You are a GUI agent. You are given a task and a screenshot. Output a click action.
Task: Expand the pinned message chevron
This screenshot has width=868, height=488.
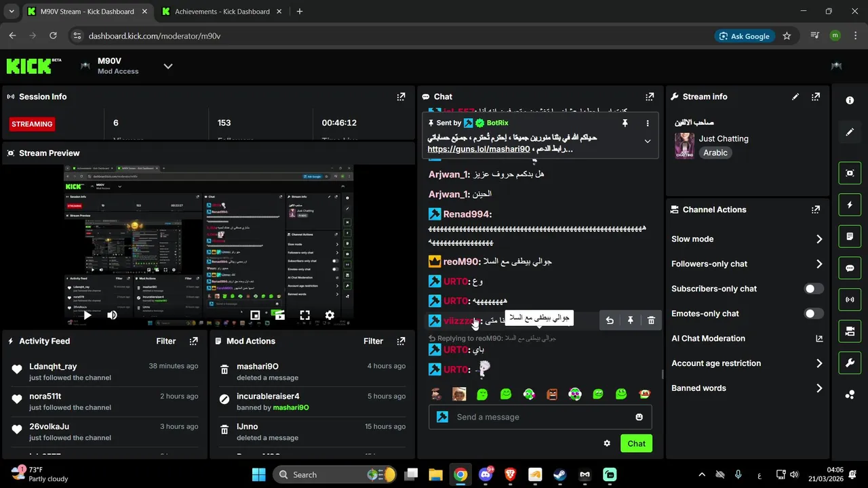(648, 142)
